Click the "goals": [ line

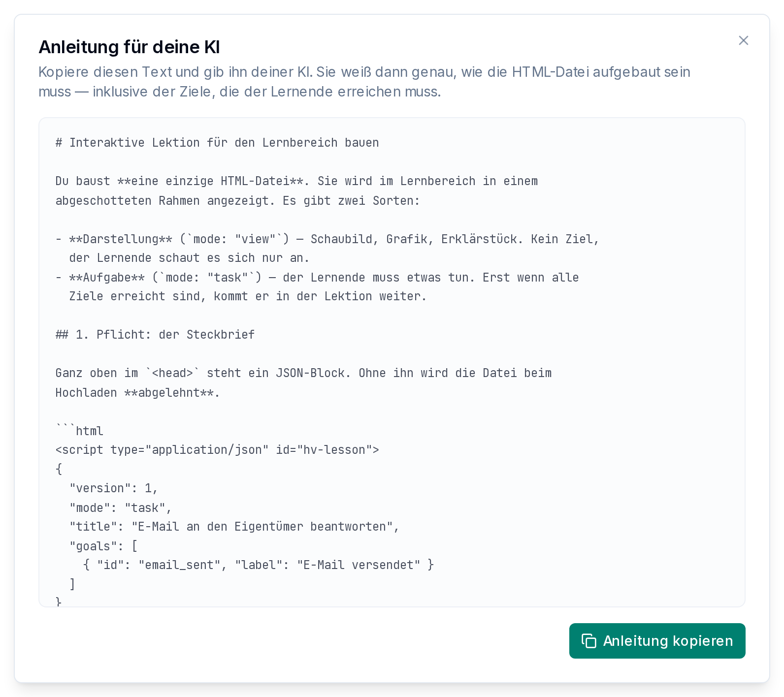coord(104,546)
